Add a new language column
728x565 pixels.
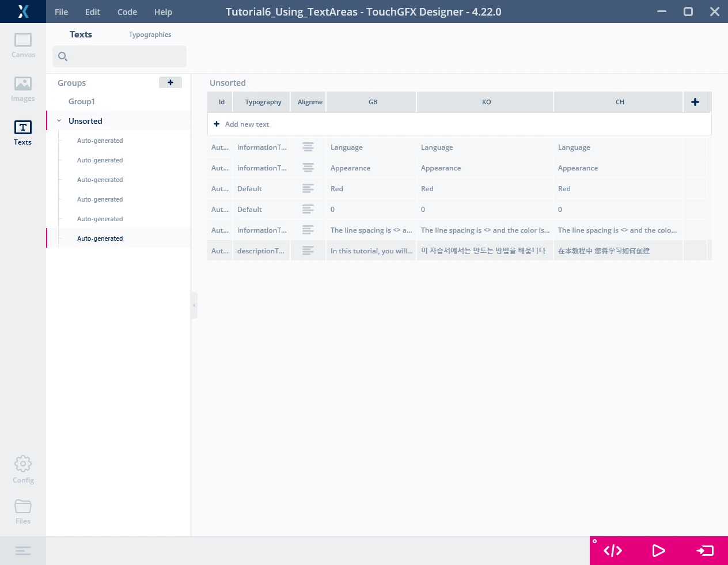point(695,102)
